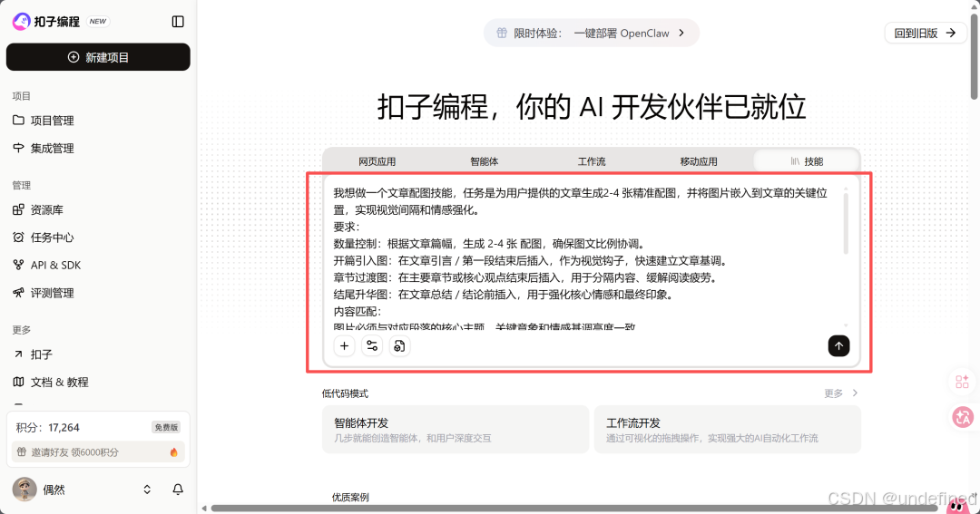980x514 pixels.
Task: Click chevron arrow on OpenClaw banner
Action: pyautogui.click(x=681, y=34)
